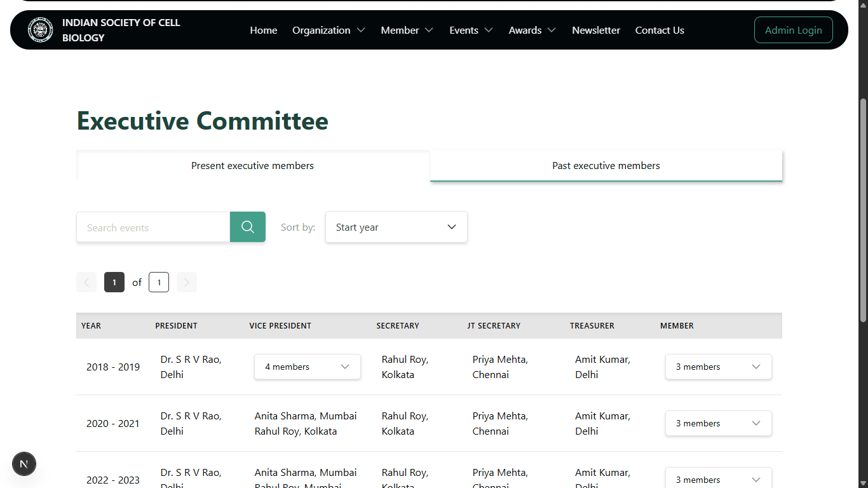This screenshot has height=488, width=868.
Task: Switch to Present executive members tab
Action: point(253,165)
